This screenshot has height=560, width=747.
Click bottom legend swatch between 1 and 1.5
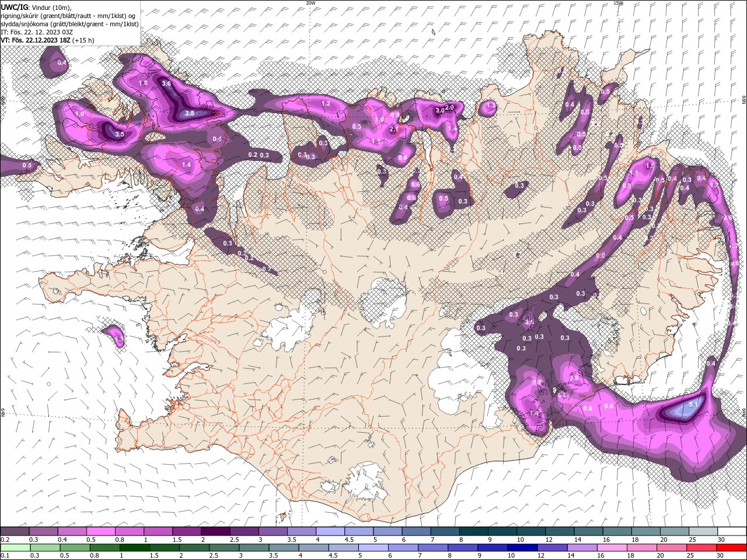point(135,548)
